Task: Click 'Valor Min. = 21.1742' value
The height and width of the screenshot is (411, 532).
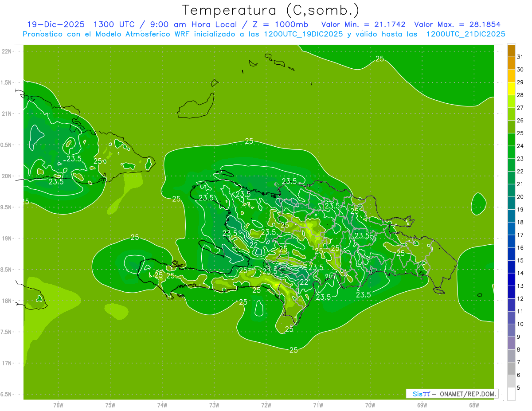Action: tap(364, 24)
